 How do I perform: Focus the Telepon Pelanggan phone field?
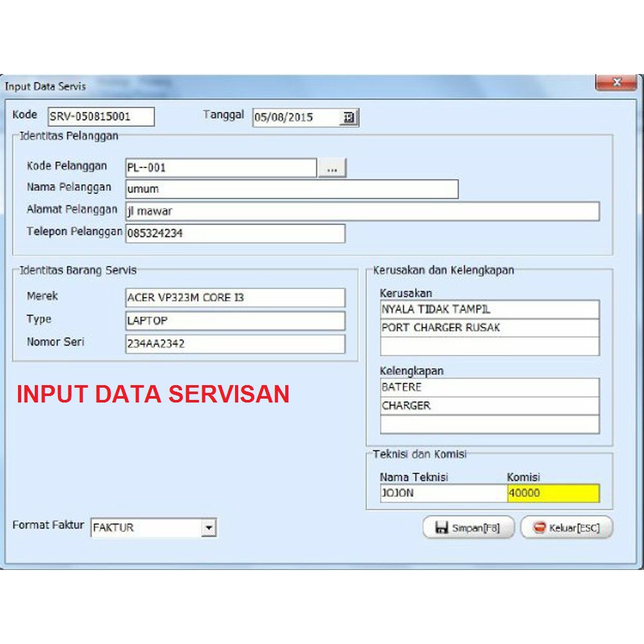[x=235, y=233]
